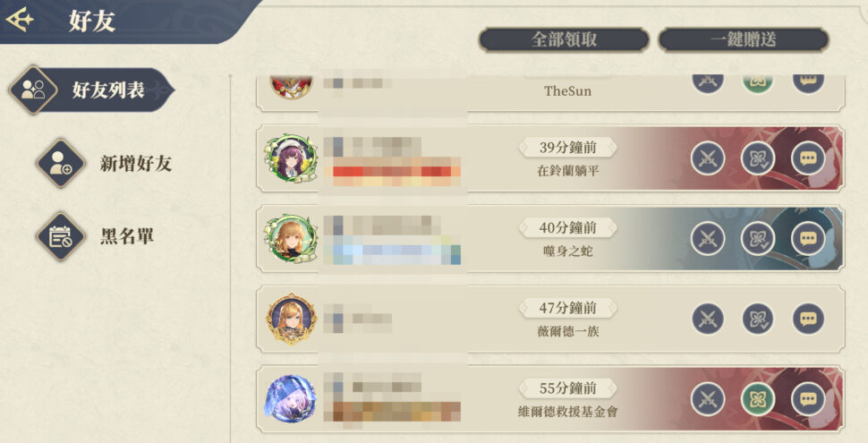View blonde avatar of 薇爾德一族 friend
The image size is (868, 443).
292,319
